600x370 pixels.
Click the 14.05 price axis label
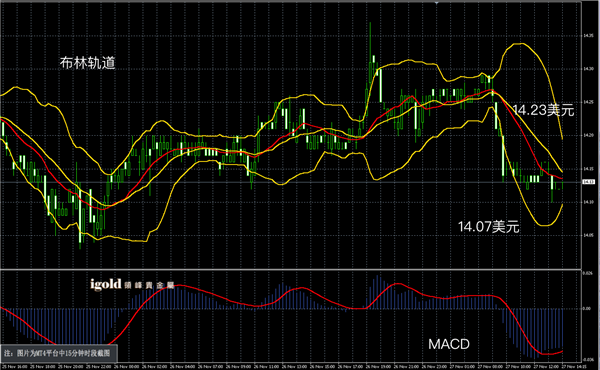coord(588,235)
